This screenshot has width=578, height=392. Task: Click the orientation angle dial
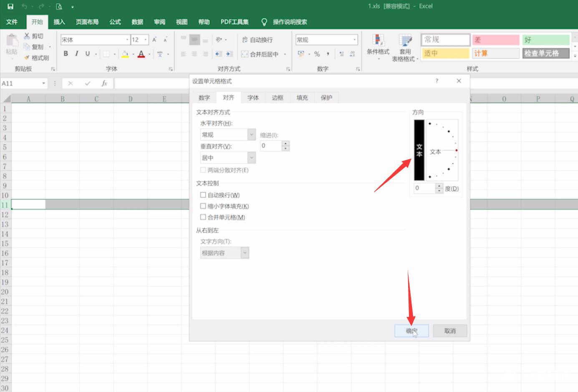pos(442,150)
